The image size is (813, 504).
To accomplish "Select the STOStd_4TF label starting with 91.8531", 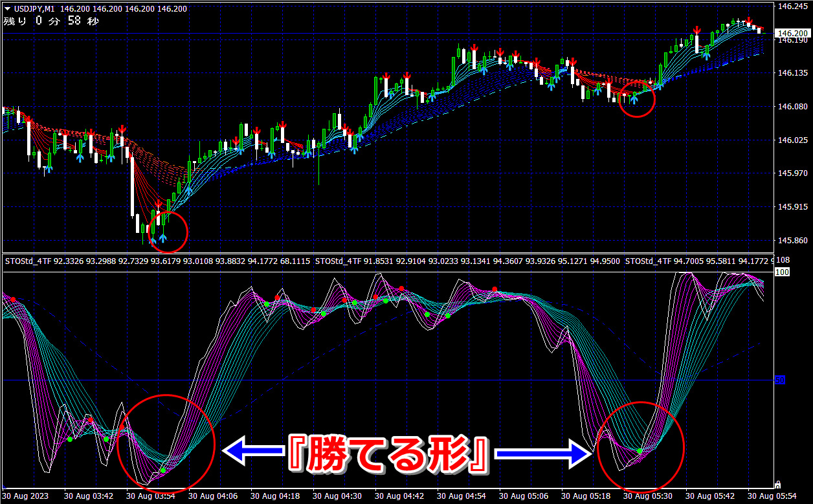I will [467, 261].
